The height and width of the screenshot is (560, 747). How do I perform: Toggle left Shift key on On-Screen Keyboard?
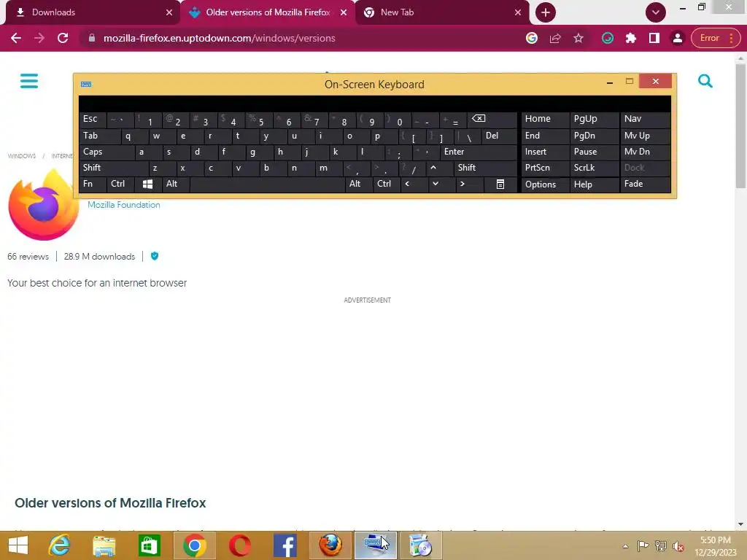pos(113,168)
